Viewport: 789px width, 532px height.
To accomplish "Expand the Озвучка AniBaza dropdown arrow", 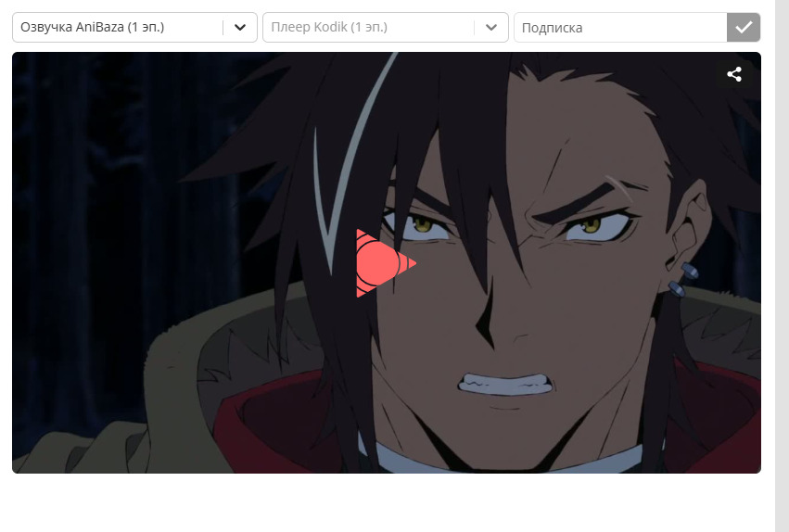I will (240, 28).
